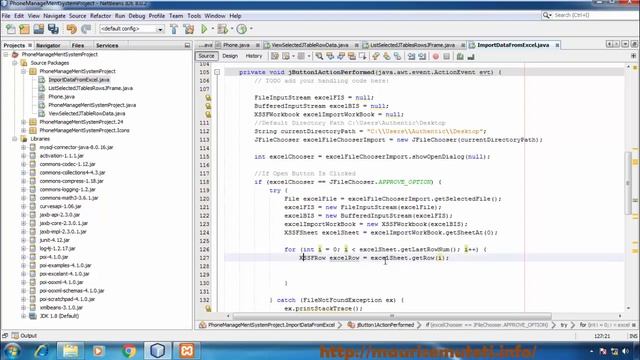The image size is (640, 360).
Task: Click the Build Project hammer icon
Action: [174, 29]
